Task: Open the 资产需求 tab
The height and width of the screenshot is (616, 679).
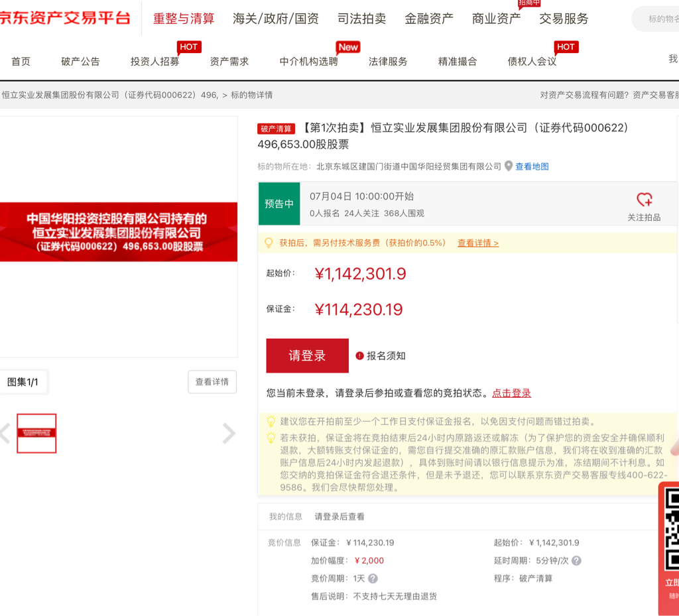Action: (229, 62)
